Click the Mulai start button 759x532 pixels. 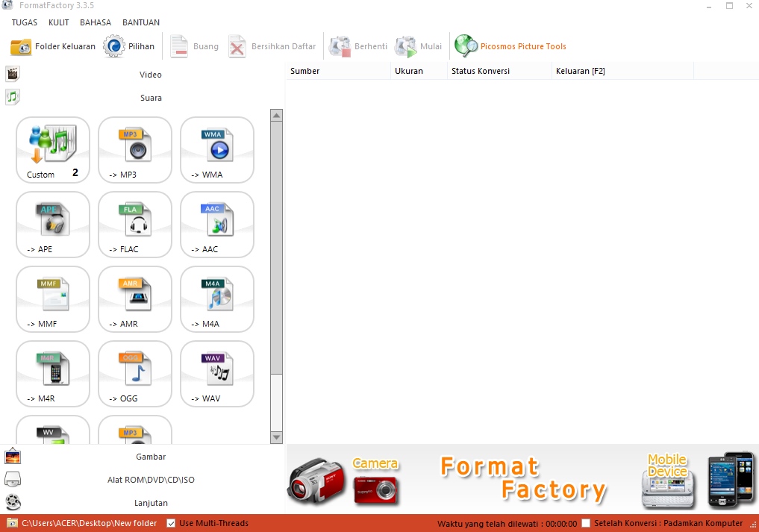point(418,46)
